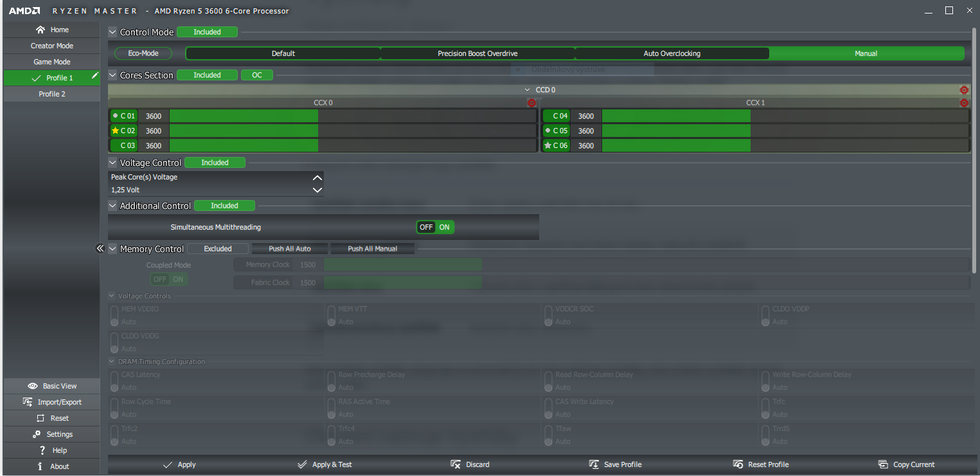This screenshot has width=980, height=476.
Task: Toggle Memory Control Excluded state
Action: coord(218,249)
